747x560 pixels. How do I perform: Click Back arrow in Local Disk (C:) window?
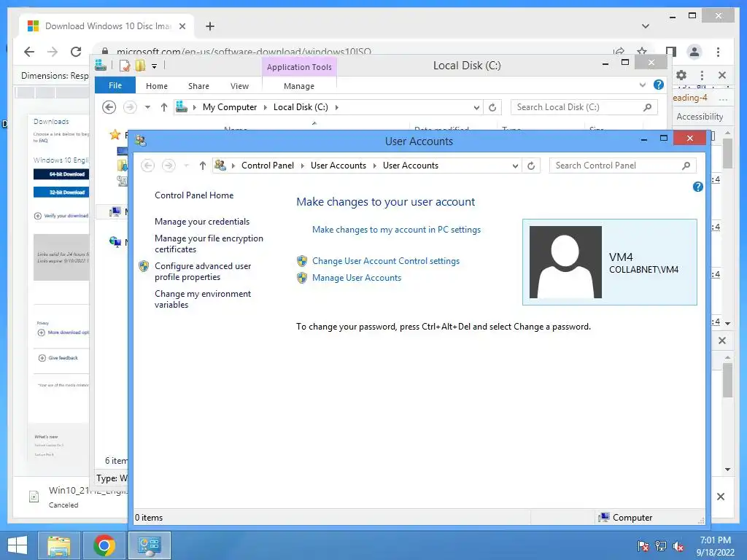point(109,108)
